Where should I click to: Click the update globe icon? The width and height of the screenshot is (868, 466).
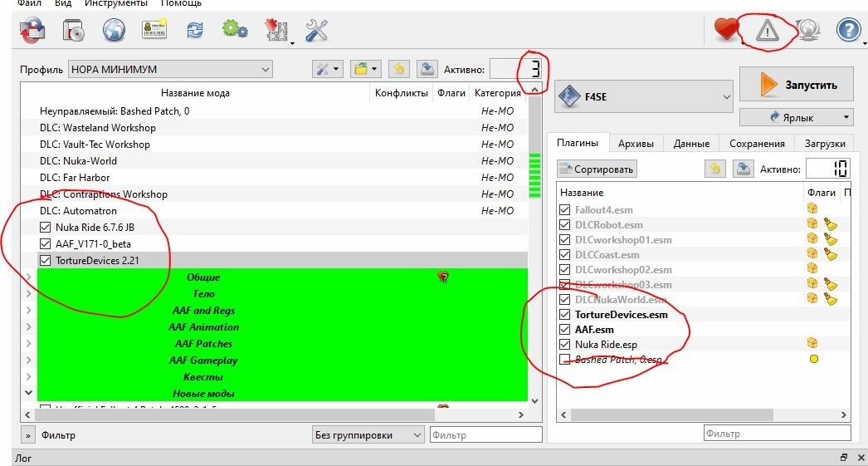click(807, 30)
